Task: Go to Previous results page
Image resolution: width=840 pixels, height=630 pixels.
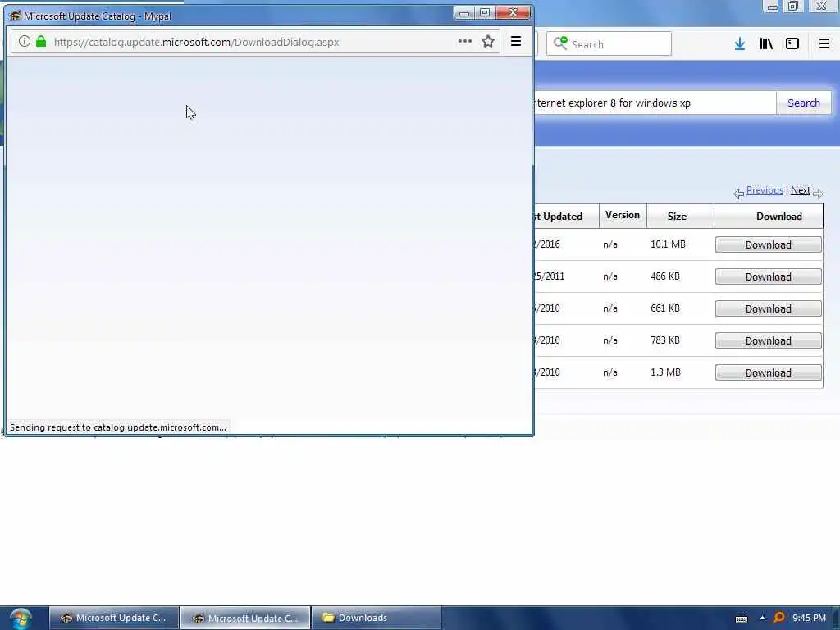Action: 765,190
